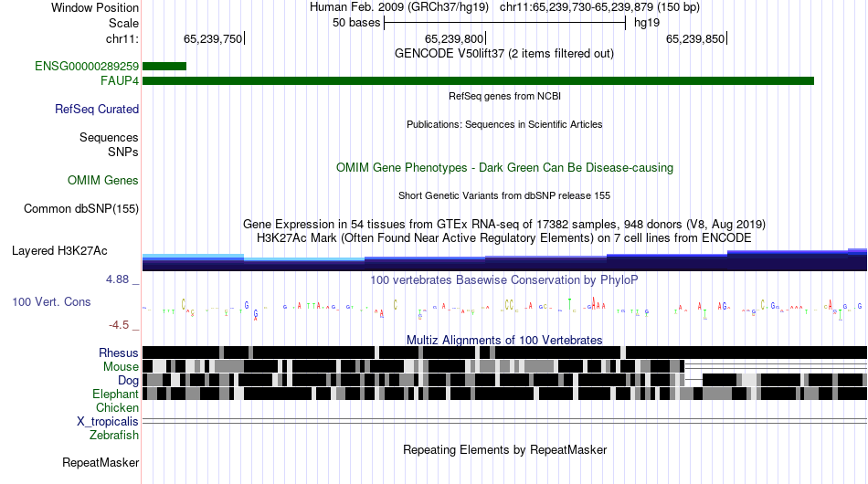868x484 pixels.
Task: Open the OMIM Genes track label
Action: tap(103, 180)
